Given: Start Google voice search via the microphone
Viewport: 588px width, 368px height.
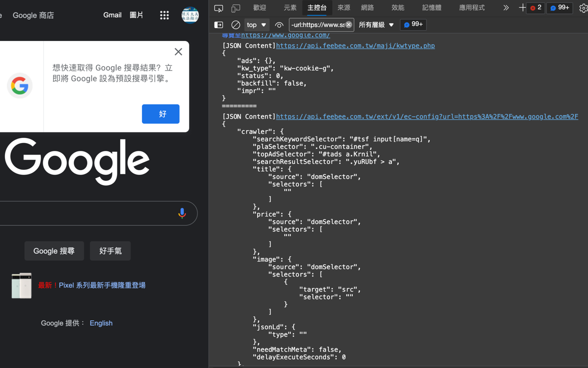Looking at the screenshot, I should (182, 213).
